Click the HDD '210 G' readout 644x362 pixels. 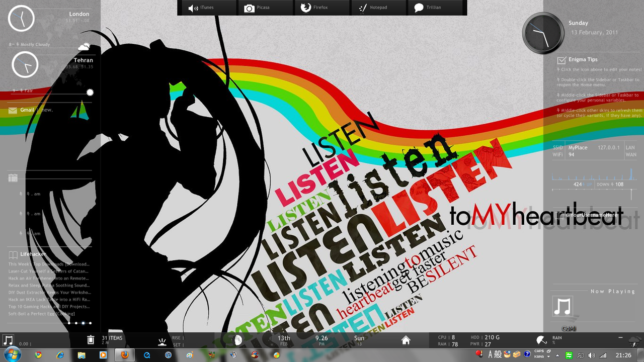point(486,337)
